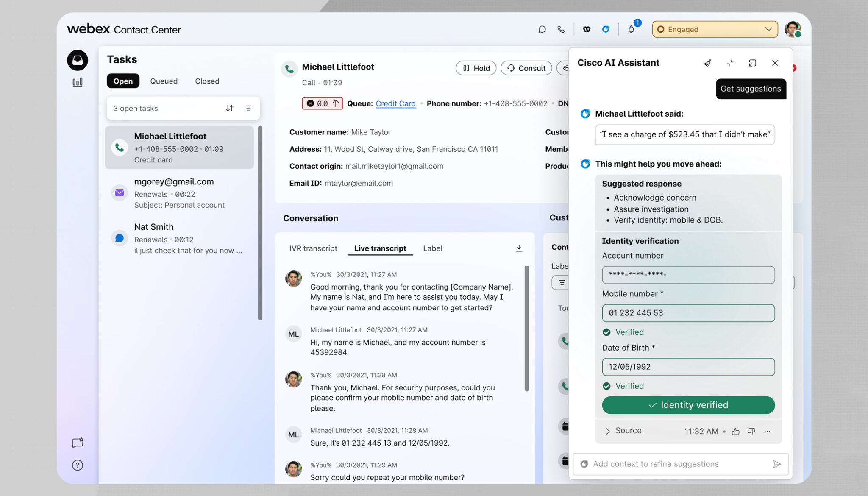Switch to the IVR transcript tab
This screenshot has width=868, height=496.
[313, 248]
